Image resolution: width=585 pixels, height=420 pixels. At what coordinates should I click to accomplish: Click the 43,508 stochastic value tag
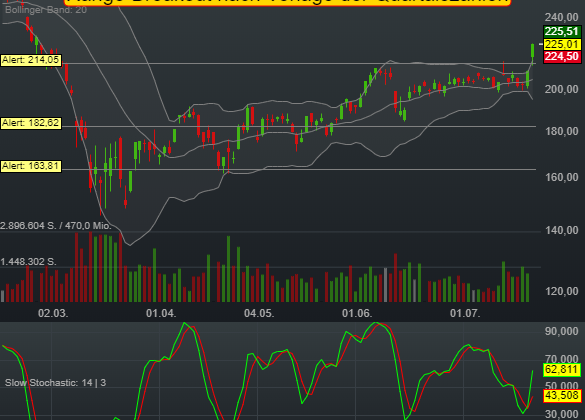(x=562, y=396)
